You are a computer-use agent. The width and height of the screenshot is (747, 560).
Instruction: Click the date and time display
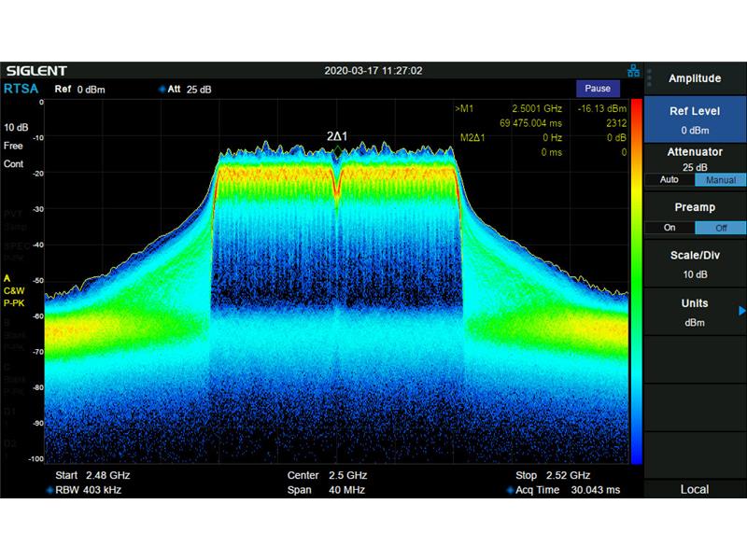(x=373, y=71)
